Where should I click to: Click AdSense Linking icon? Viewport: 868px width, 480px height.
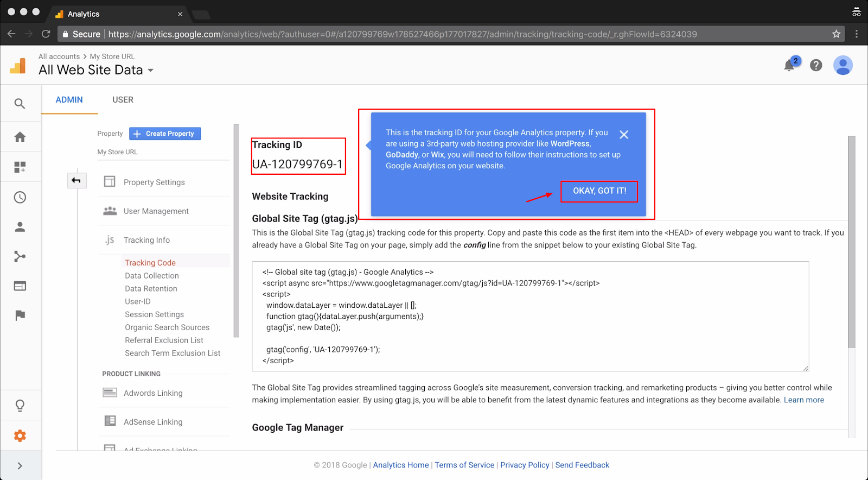click(110, 421)
